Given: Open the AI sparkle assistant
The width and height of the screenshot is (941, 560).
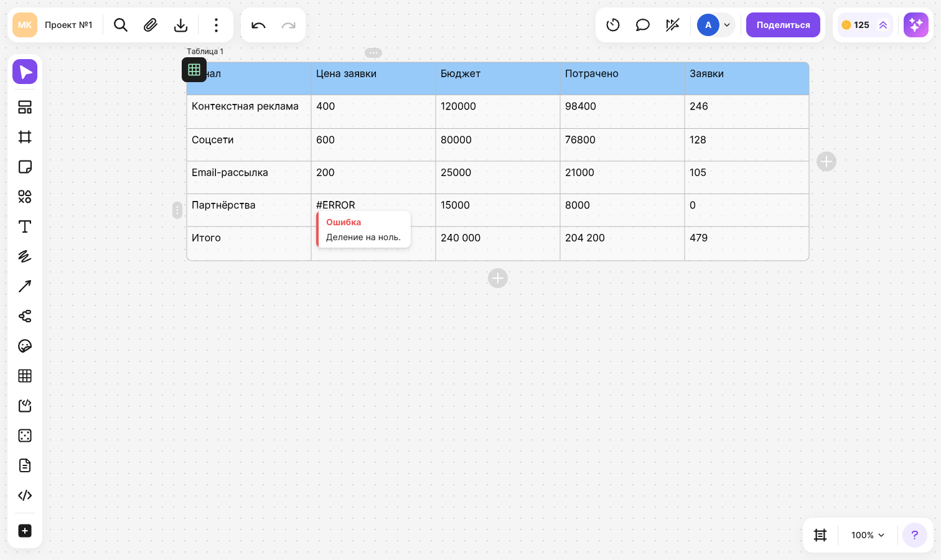Looking at the screenshot, I should (916, 25).
